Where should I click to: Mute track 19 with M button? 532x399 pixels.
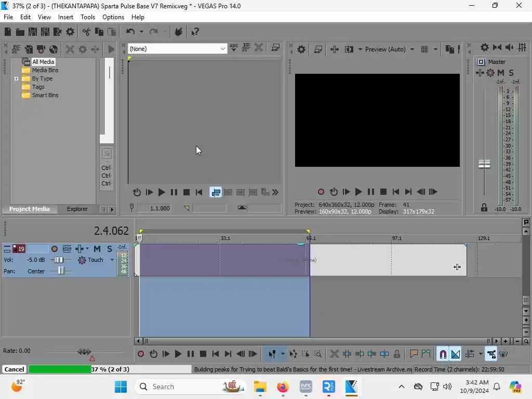(x=97, y=249)
